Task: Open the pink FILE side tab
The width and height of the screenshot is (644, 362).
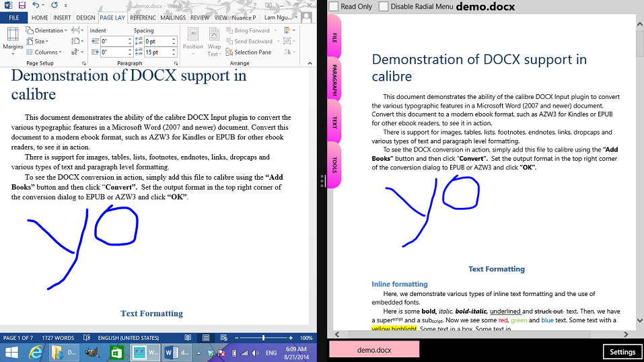Action: [x=334, y=38]
